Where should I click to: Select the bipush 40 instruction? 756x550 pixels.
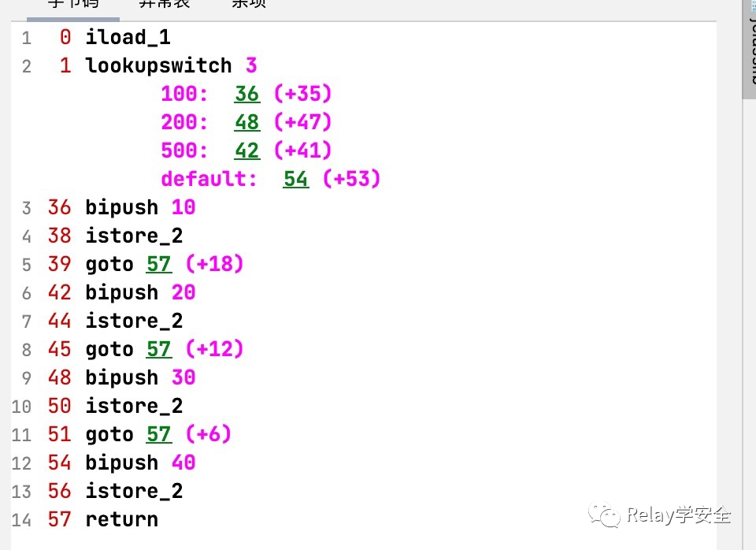coord(140,463)
